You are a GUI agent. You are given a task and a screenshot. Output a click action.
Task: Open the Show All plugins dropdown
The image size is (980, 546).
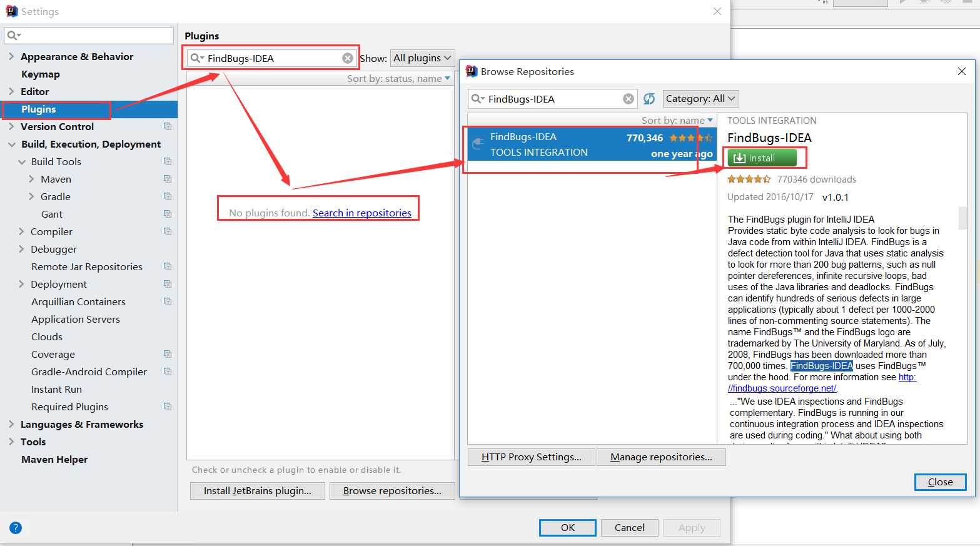[x=422, y=58]
